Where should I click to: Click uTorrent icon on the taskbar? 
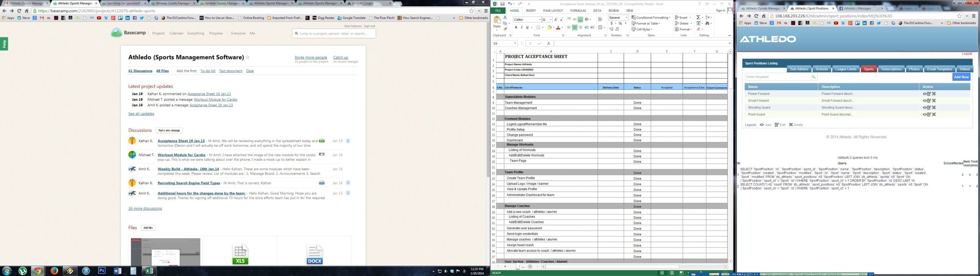click(23, 271)
